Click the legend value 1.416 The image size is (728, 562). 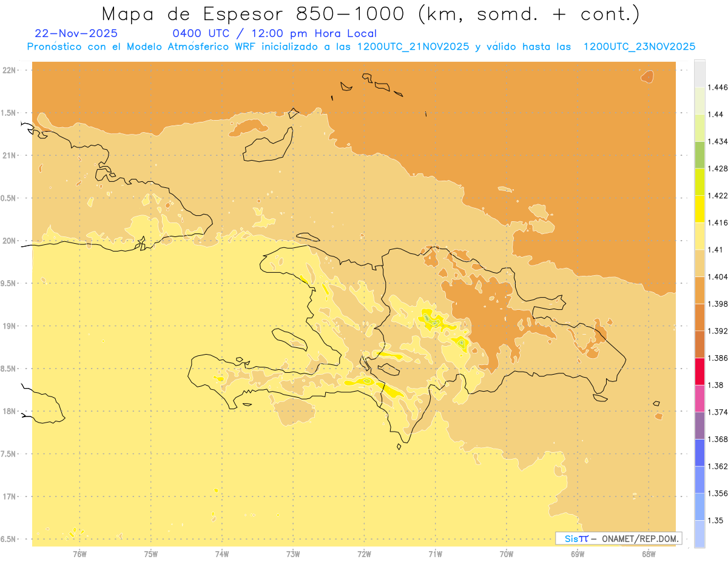[x=718, y=222]
